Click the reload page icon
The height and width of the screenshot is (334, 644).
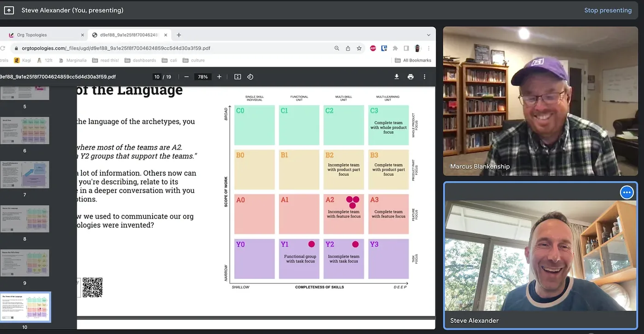tap(3, 48)
